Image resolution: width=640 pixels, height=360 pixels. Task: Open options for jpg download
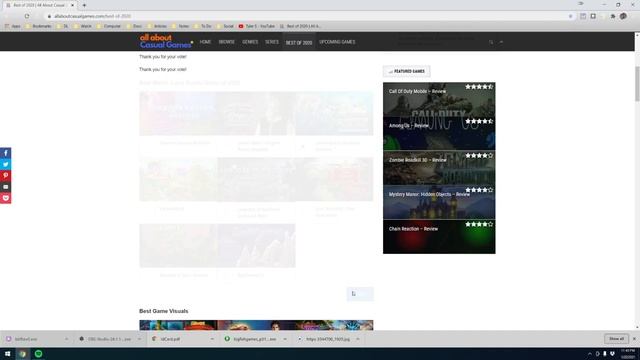358,339
